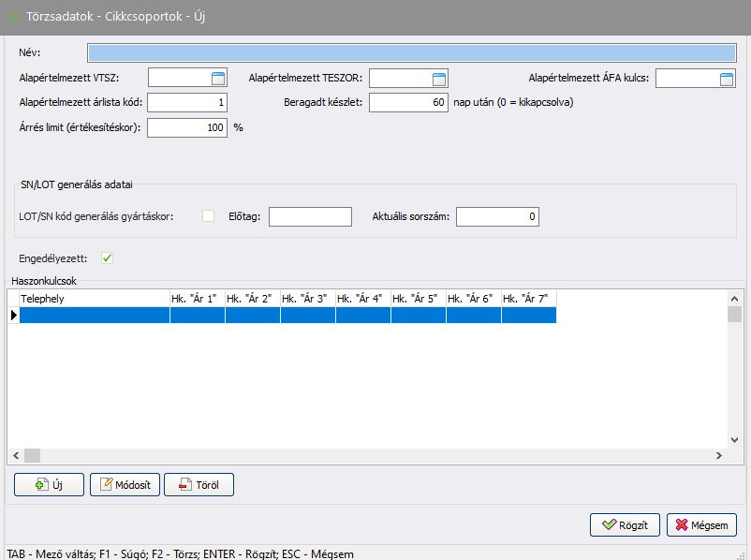Click the Módosít button

(x=125, y=484)
